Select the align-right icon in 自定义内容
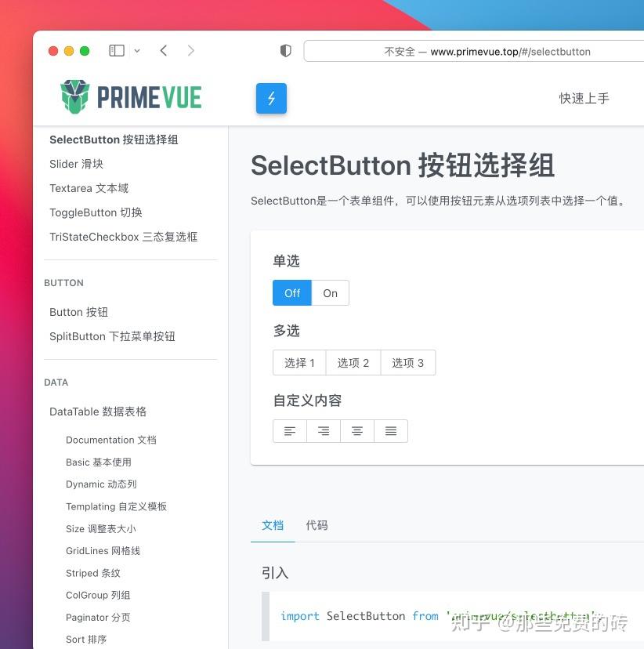 [x=324, y=430]
